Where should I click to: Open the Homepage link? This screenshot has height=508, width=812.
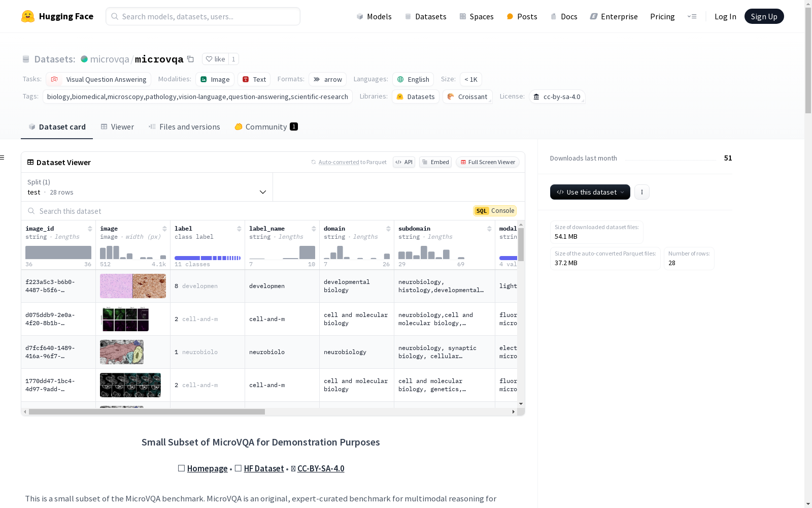pyautogui.click(x=207, y=468)
